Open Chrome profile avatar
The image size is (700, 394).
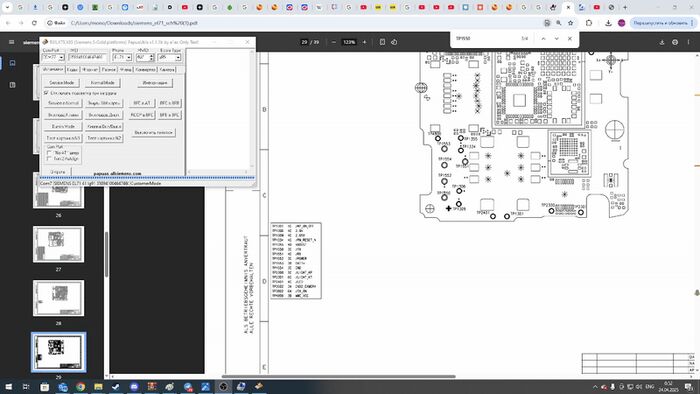click(621, 23)
